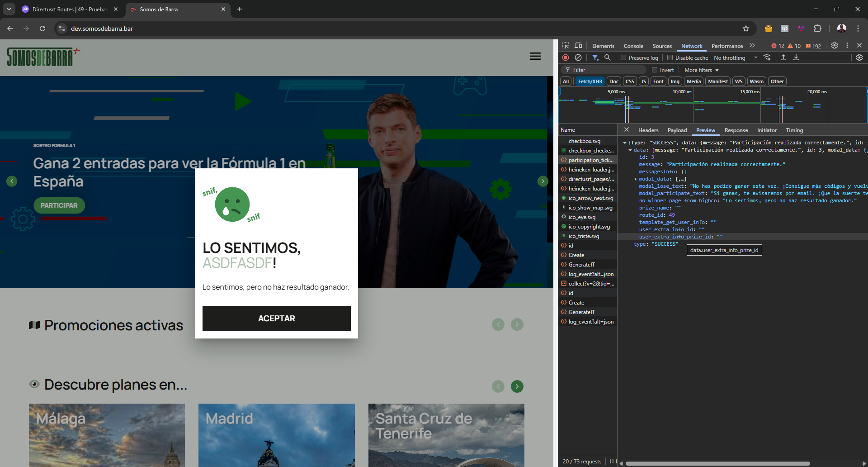Click the ACEPTAR button
Viewport: 868px width, 467px height.
277,319
